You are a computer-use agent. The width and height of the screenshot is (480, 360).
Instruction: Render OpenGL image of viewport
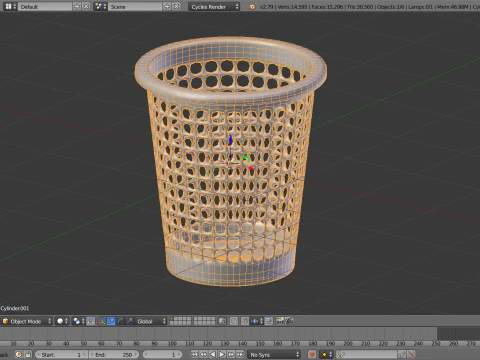click(x=280, y=321)
